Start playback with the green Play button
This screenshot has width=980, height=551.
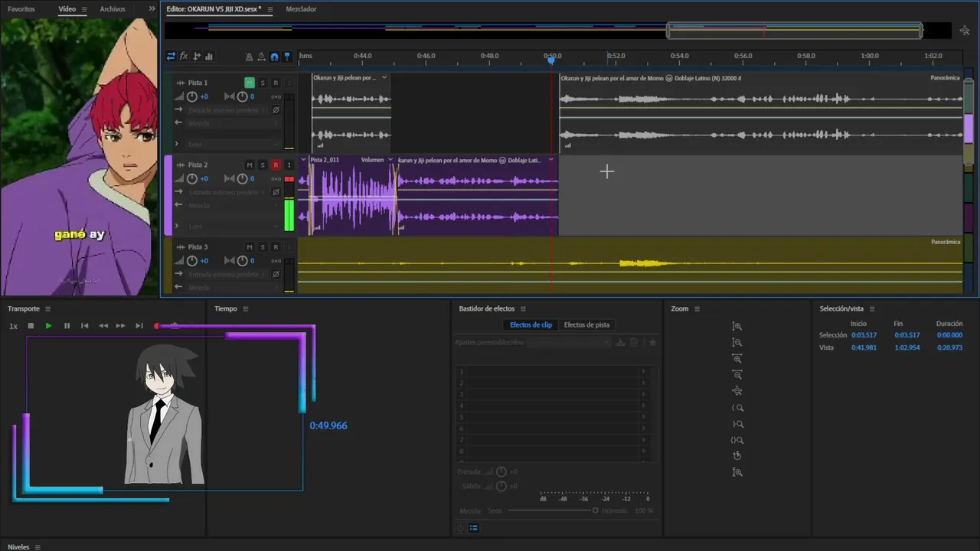click(48, 326)
